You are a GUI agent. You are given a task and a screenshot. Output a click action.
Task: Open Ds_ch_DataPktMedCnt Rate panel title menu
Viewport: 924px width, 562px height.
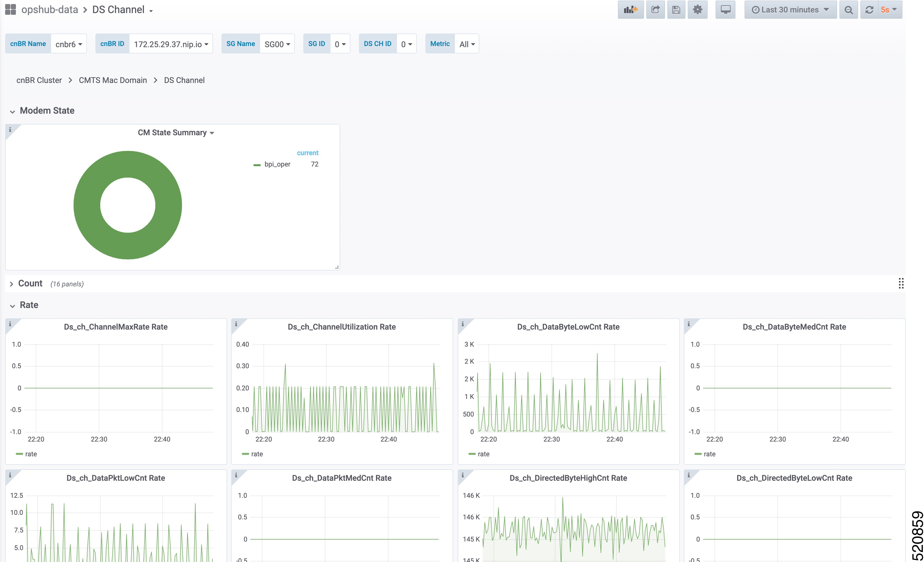(342, 478)
